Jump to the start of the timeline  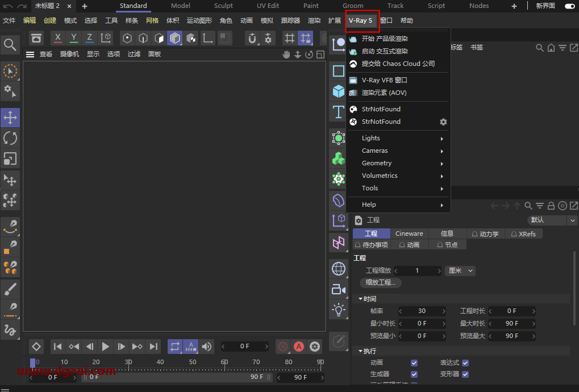pos(57,347)
